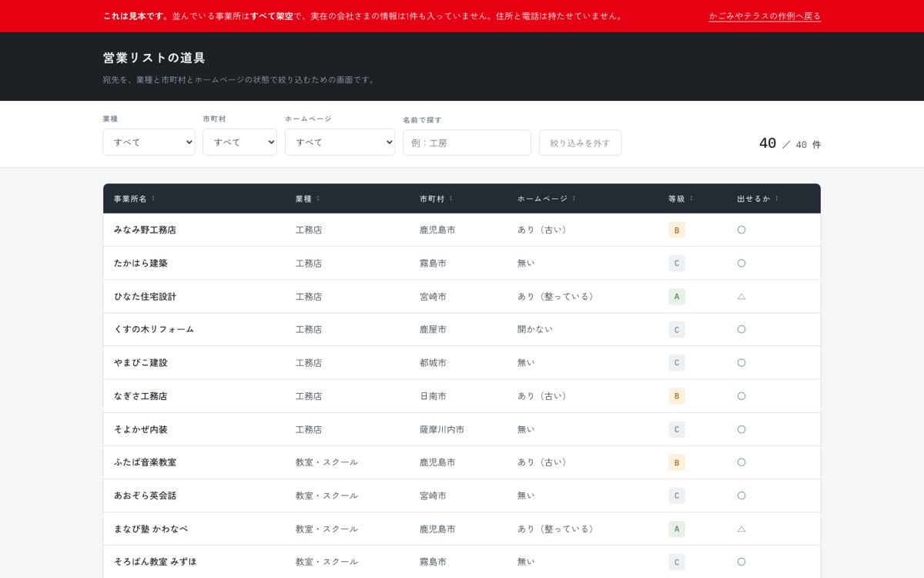Sort by ホームページ column header
924x578 pixels.
tap(546, 199)
